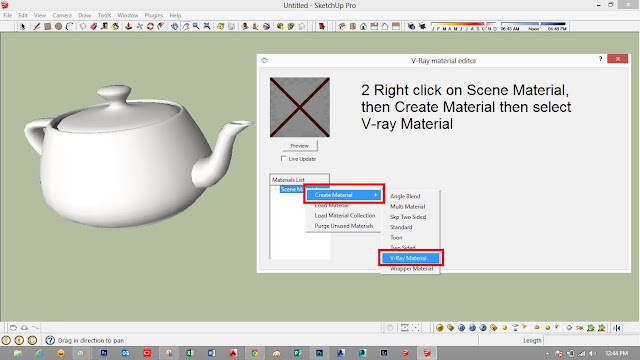Open the Tools menu

104,16
